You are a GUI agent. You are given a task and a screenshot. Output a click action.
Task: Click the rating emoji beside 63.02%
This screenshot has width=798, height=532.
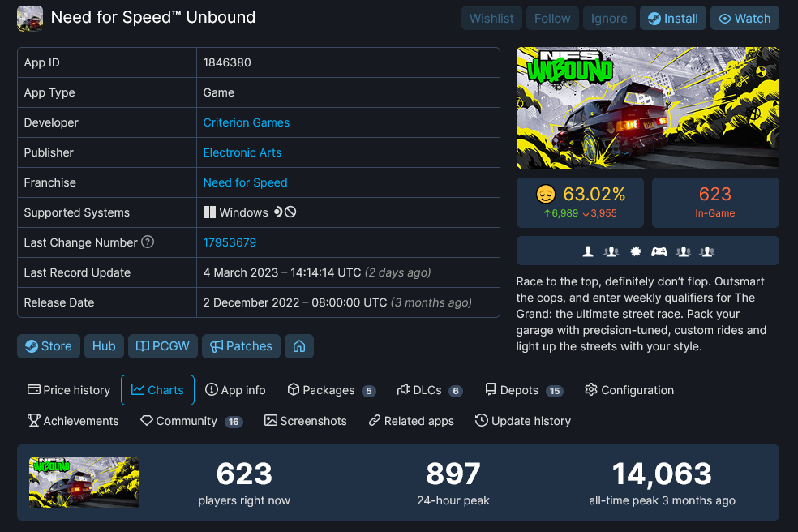[x=546, y=194]
